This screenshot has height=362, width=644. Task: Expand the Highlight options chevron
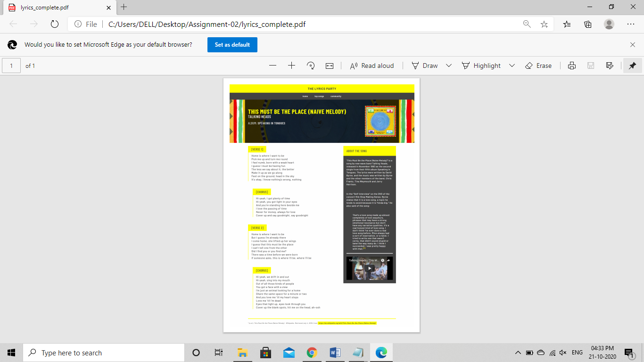[512, 66]
